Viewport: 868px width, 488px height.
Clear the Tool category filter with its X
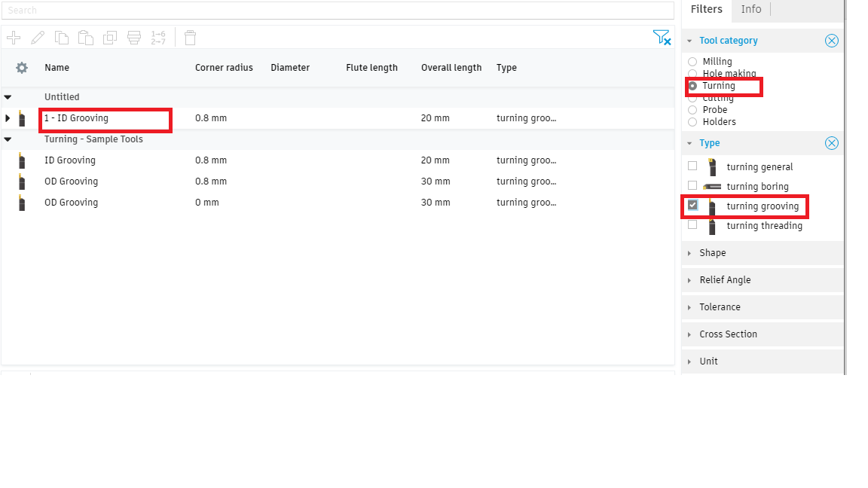[832, 41]
